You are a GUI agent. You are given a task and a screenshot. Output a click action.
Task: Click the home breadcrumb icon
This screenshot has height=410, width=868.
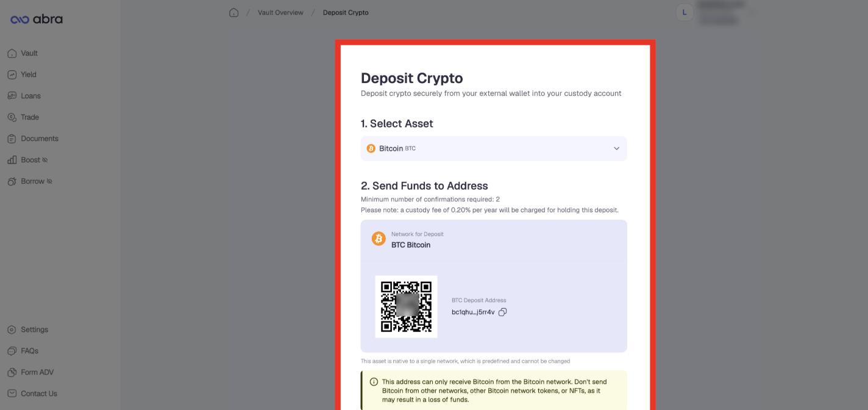click(233, 12)
